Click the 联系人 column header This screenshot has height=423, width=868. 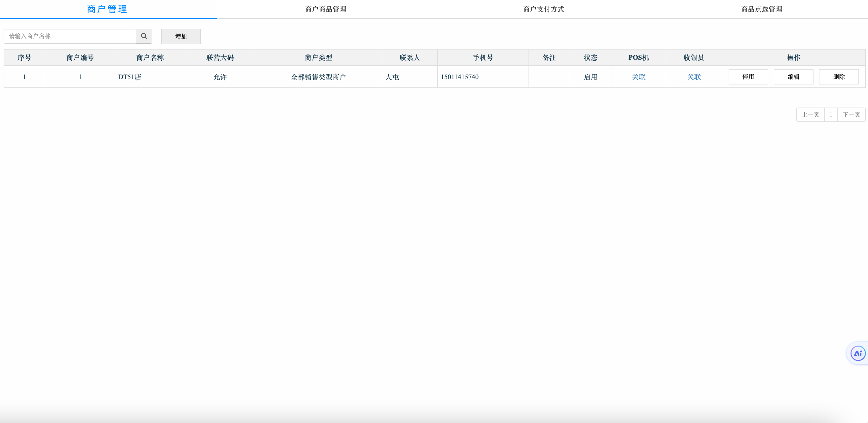point(410,57)
